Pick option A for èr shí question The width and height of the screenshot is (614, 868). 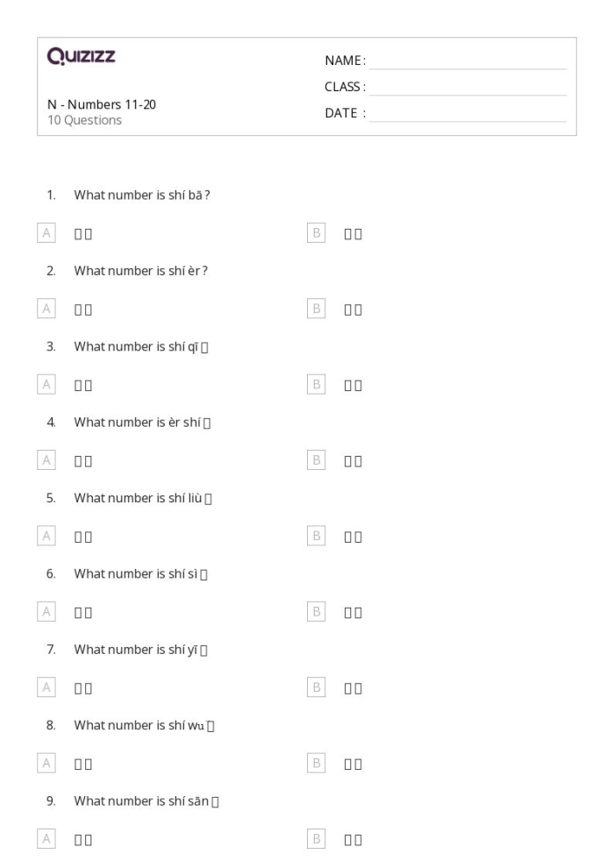coord(46,460)
